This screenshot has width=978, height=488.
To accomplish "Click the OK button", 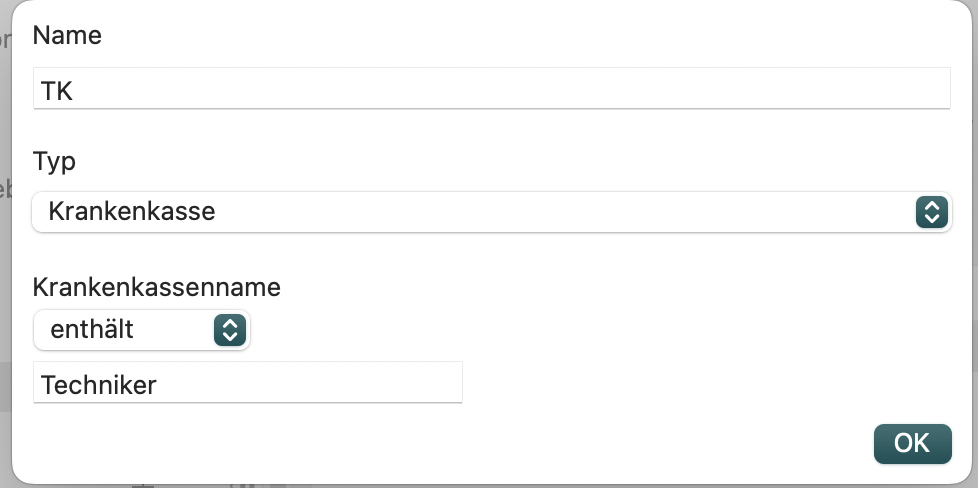I will coord(913,444).
